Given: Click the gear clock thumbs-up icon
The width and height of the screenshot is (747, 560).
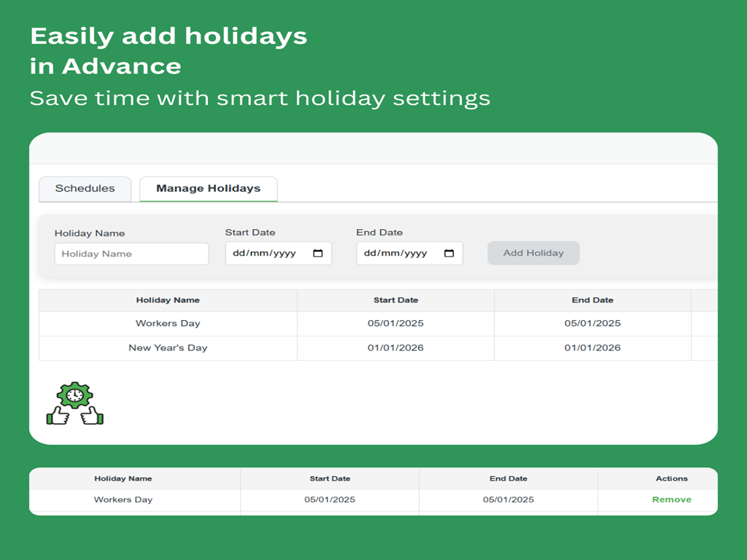Looking at the screenshot, I should point(74,403).
